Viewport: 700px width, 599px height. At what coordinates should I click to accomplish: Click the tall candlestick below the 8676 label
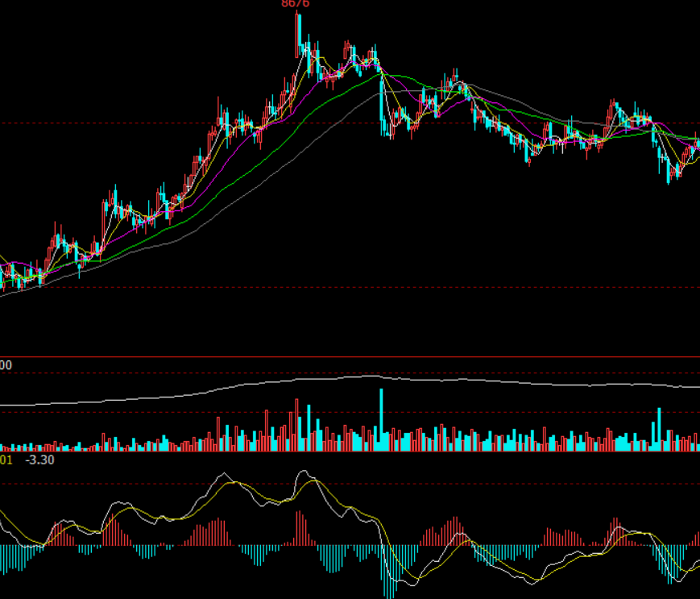(x=299, y=32)
